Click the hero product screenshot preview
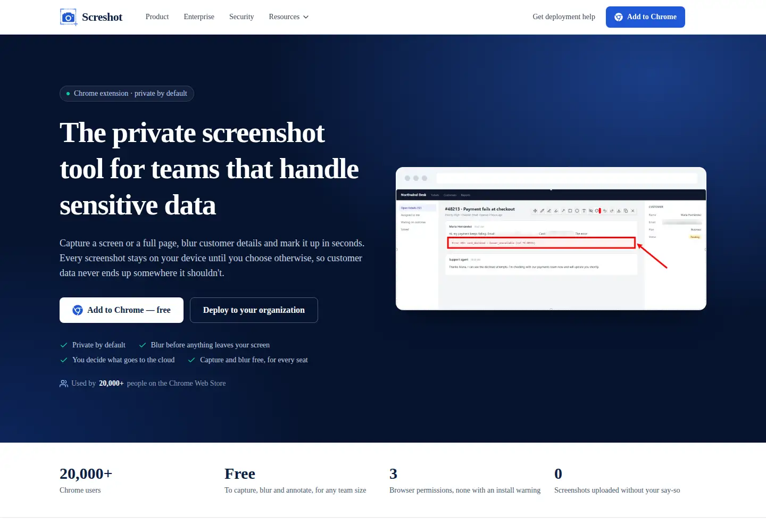This screenshot has width=766, height=532. point(551,238)
